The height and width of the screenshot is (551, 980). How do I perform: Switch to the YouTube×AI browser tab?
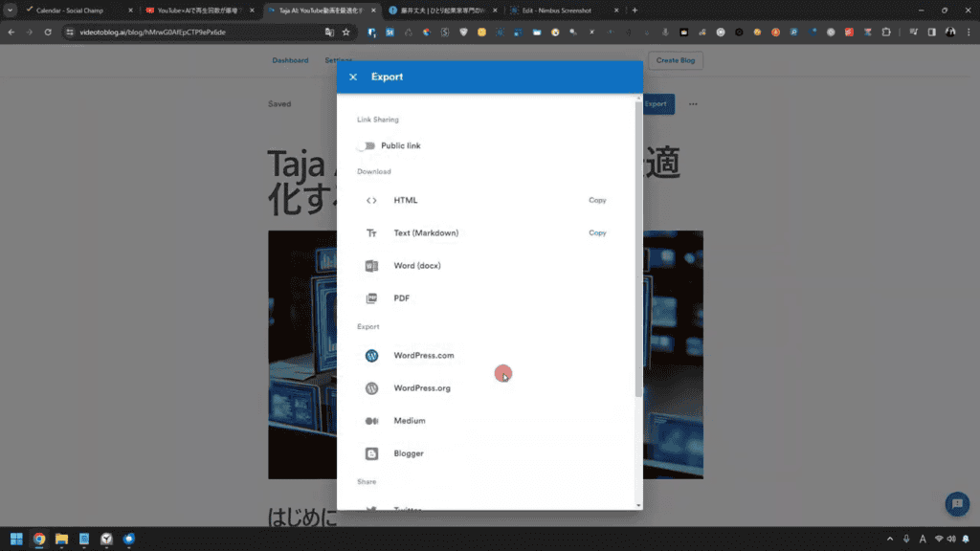pos(197,11)
